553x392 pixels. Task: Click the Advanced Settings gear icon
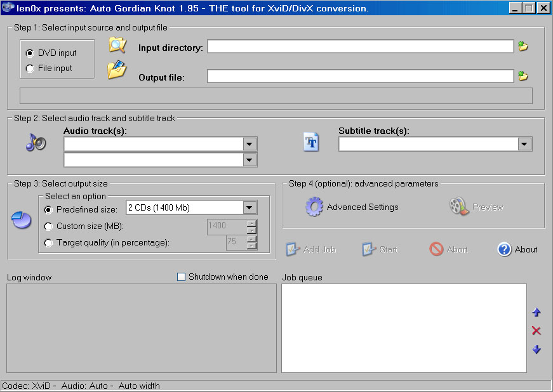tap(314, 207)
